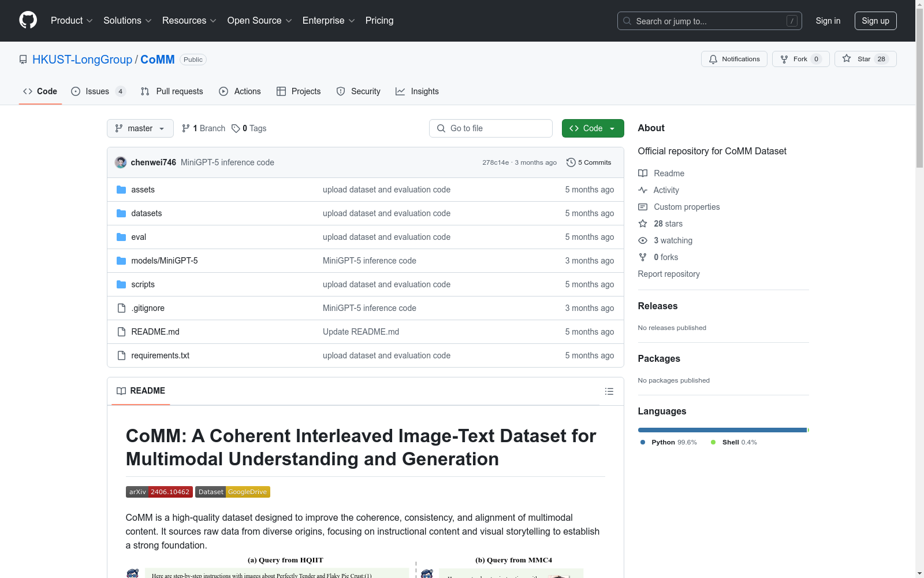924x578 pixels.
Task: Click the search magnifier icon in header
Action: pos(627,21)
